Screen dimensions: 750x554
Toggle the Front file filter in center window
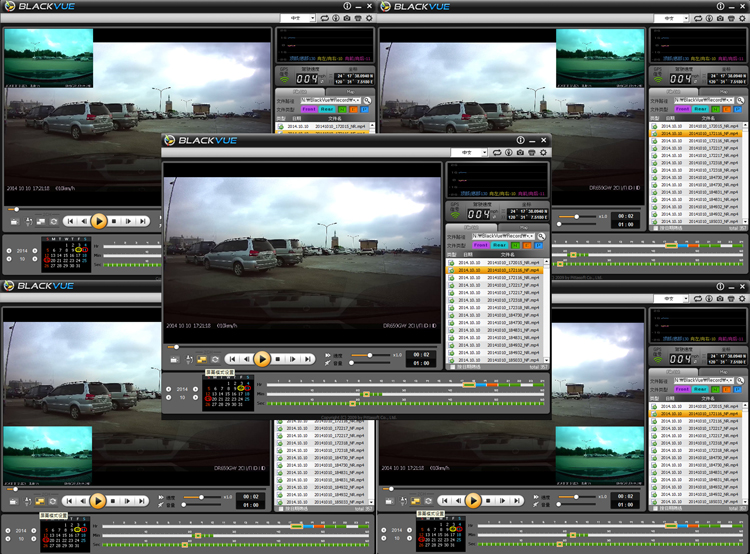pyautogui.click(x=481, y=245)
